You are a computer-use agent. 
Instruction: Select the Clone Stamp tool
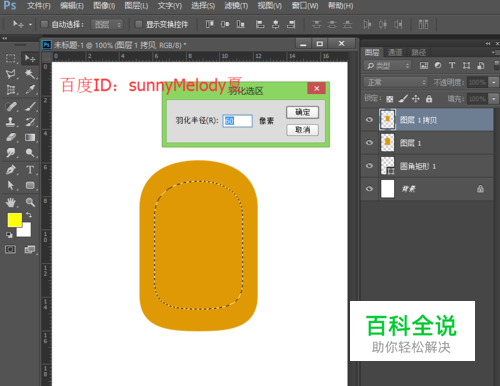pos(11,122)
